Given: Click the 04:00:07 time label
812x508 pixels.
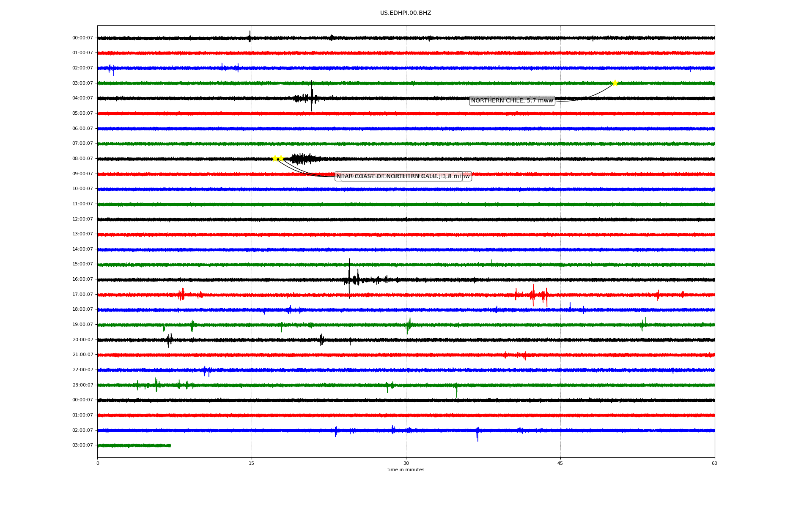Looking at the screenshot, I should click(82, 98).
